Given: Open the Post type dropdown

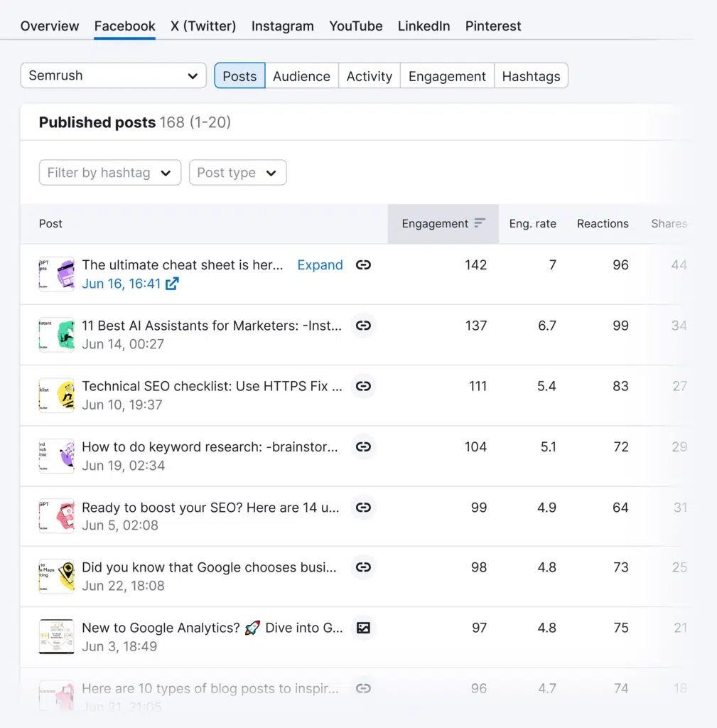Looking at the screenshot, I should 237,173.
